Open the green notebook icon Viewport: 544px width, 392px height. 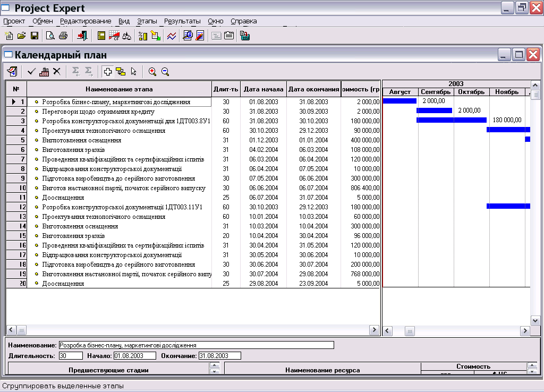coord(101,36)
